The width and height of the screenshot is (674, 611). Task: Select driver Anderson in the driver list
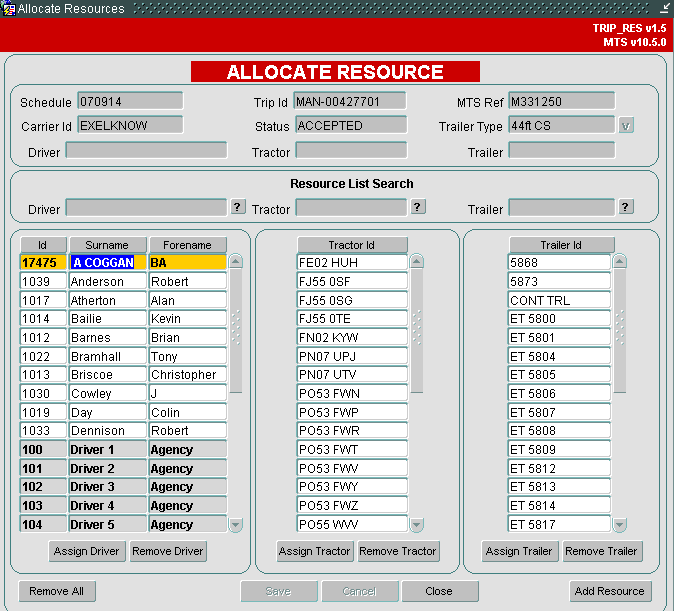[123, 281]
